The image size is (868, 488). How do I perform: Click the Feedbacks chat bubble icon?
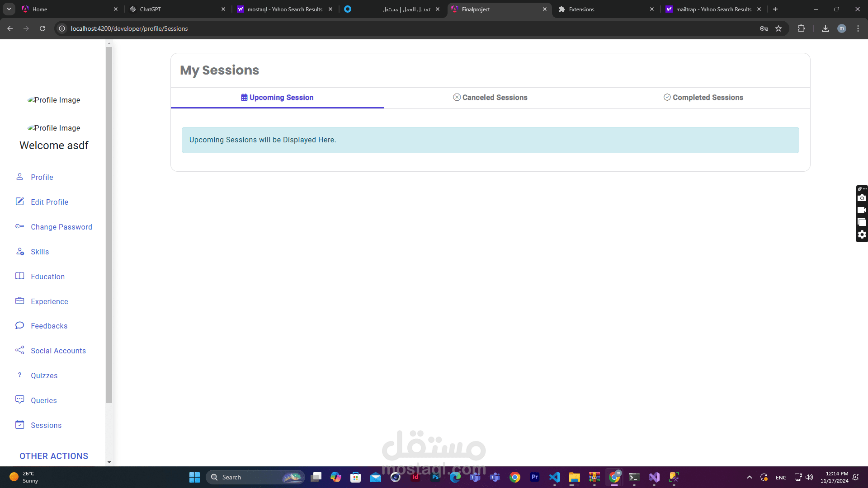tap(19, 325)
